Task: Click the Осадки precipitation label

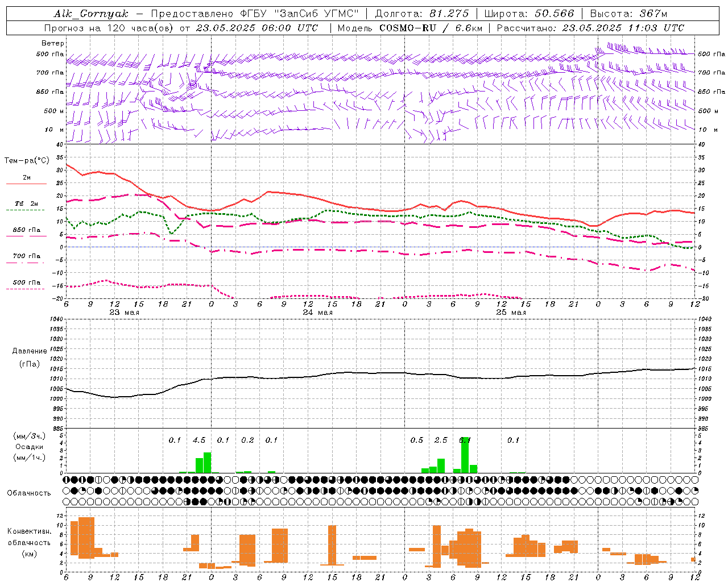Action: tap(30, 447)
